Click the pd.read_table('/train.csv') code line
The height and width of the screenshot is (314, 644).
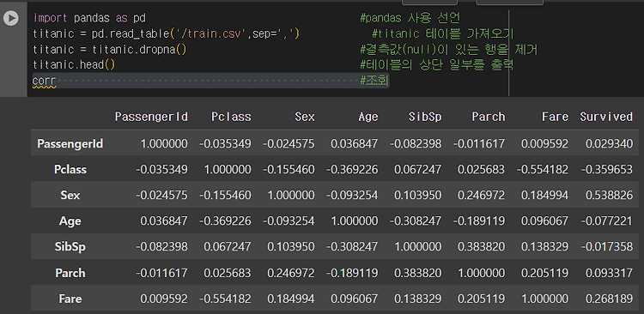pyautogui.click(x=167, y=33)
